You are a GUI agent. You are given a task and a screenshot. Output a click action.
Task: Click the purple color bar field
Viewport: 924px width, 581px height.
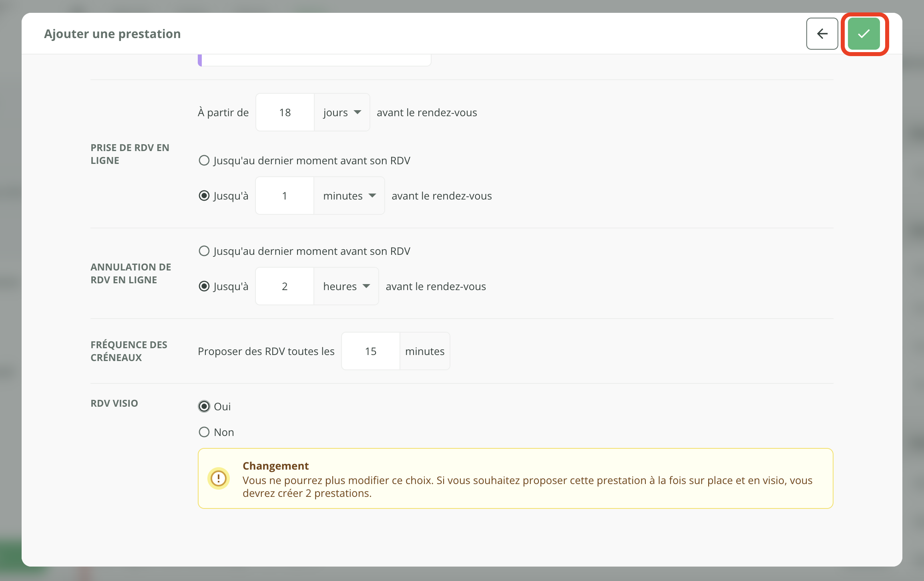[x=315, y=60]
